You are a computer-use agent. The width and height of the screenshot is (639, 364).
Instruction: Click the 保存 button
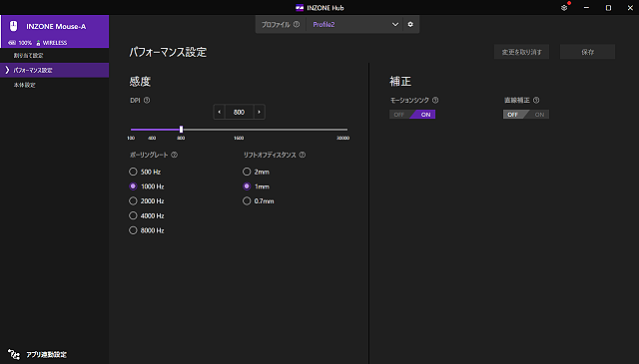588,52
